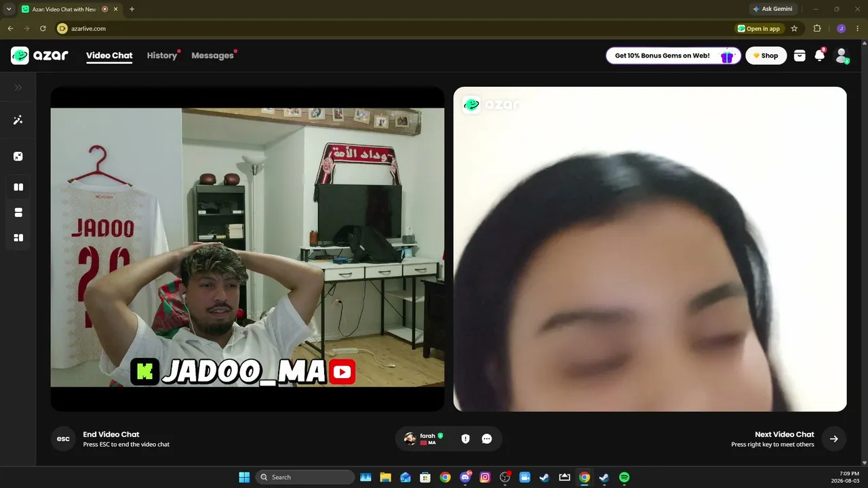Open the gem Shop
Screen dimensions: 868x488
(766, 56)
